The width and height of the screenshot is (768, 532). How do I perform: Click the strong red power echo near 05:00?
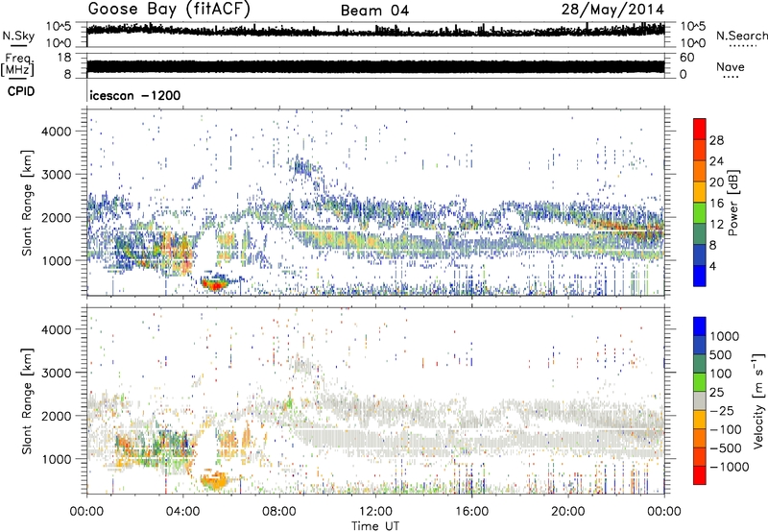click(215, 283)
